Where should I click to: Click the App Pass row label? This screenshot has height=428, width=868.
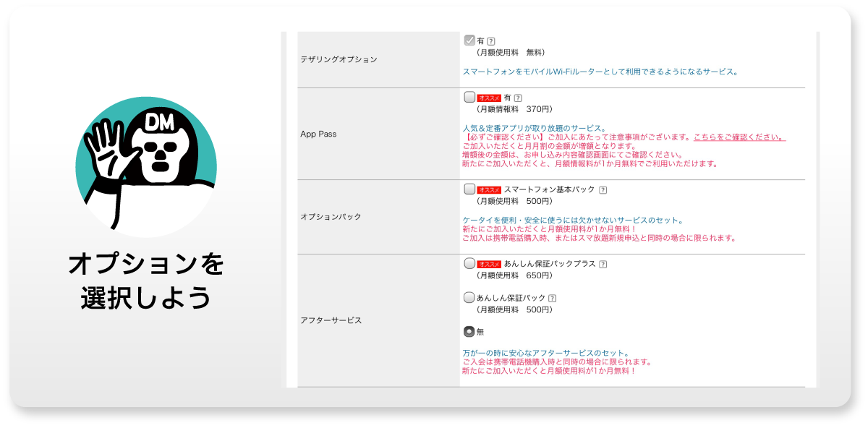[x=318, y=134]
